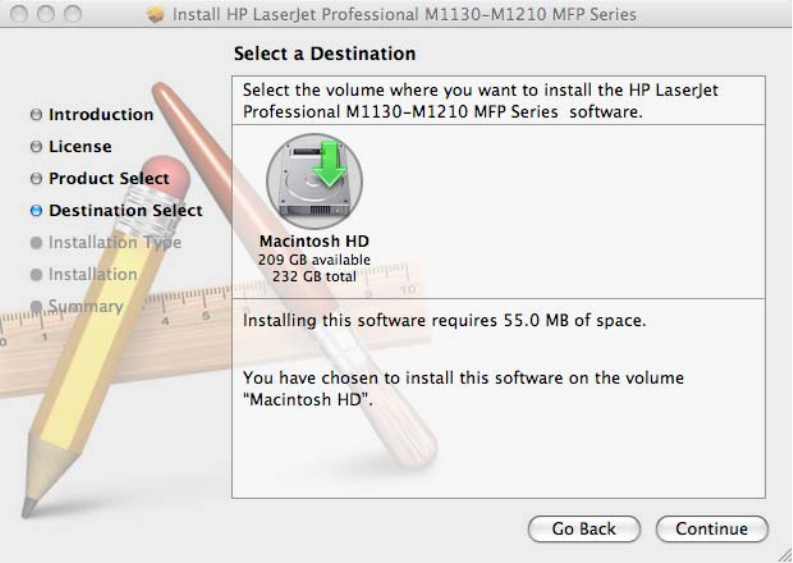
Task: Click the window title 'Install HP LaserJet Professional'
Action: (404, 15)
